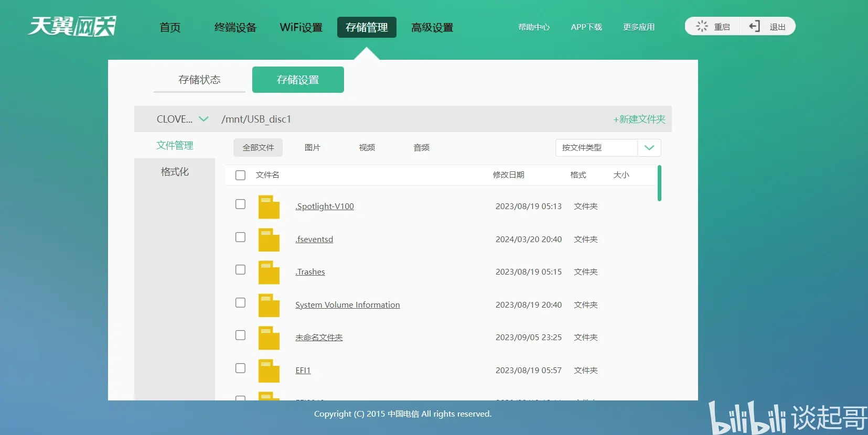Check the 未命名文件夹 row checkbox

[x=240, y=335]
